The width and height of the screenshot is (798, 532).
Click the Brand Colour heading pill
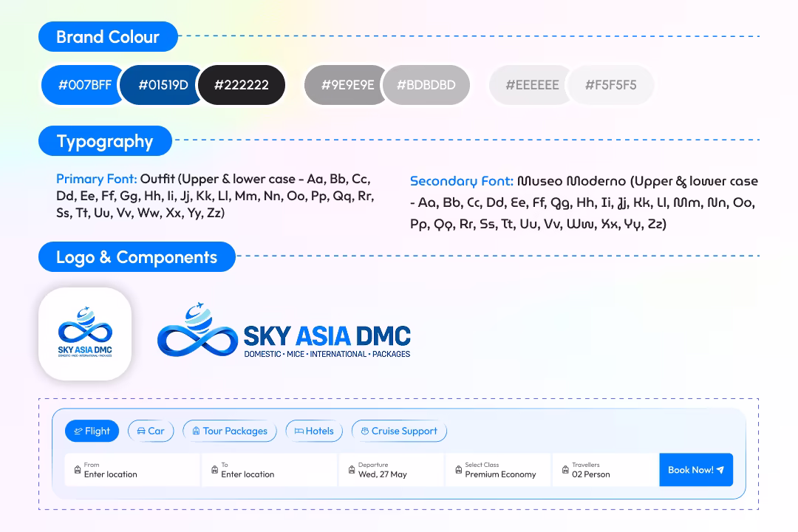click(x=108, y=37)
